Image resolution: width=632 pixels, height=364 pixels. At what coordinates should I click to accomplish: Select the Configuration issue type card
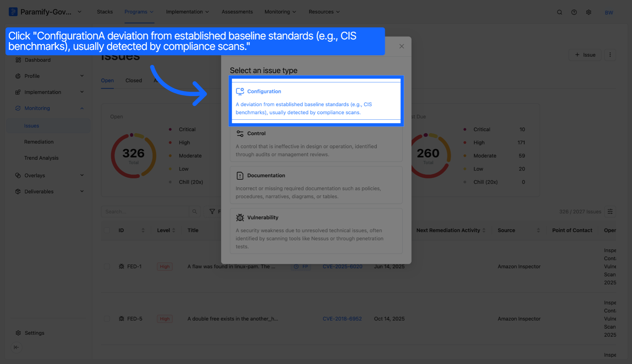316,101
